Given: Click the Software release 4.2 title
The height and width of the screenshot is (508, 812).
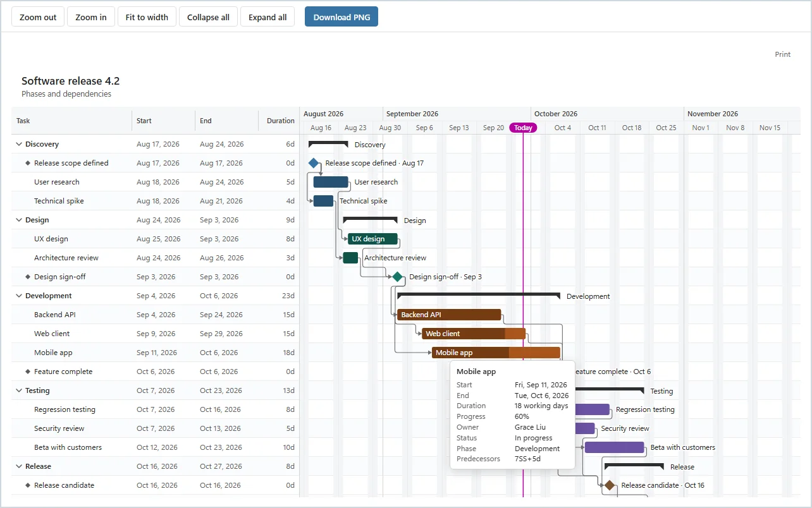Looking at the screenshot, I should 71,81.
